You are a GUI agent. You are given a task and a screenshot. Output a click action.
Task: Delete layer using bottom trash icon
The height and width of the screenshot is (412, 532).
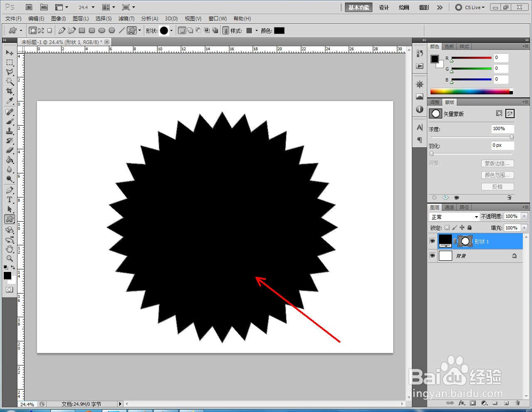point(517,403)
